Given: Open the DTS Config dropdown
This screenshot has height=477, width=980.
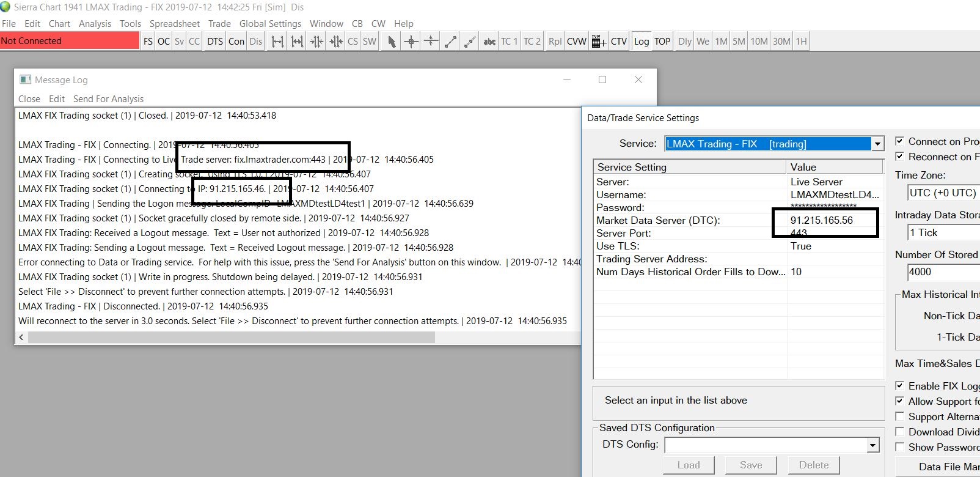Looking at the screenshot, I should click(873, 445).
